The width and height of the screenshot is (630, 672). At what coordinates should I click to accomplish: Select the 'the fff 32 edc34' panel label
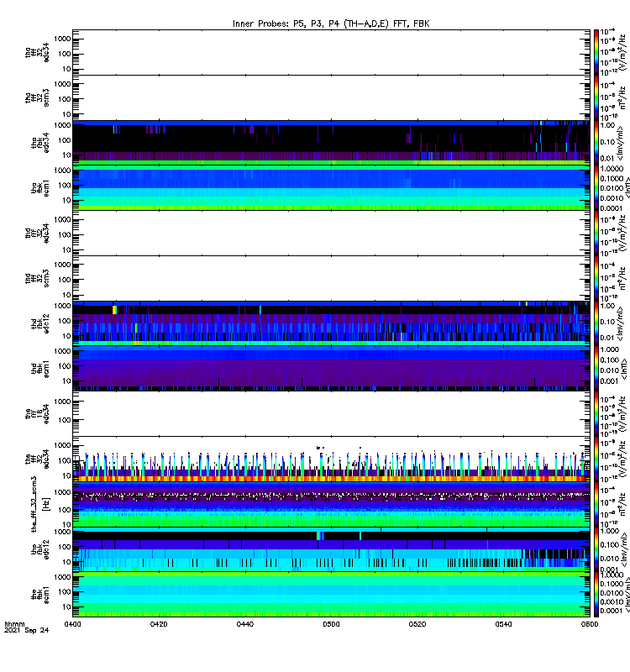coord(37,459)
